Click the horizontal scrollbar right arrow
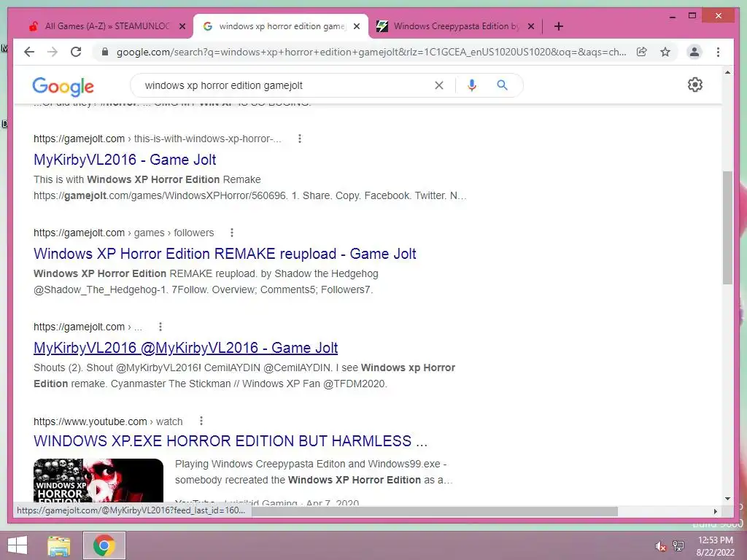Viewport: 747px width, 560px height. (x=715, y=511)
